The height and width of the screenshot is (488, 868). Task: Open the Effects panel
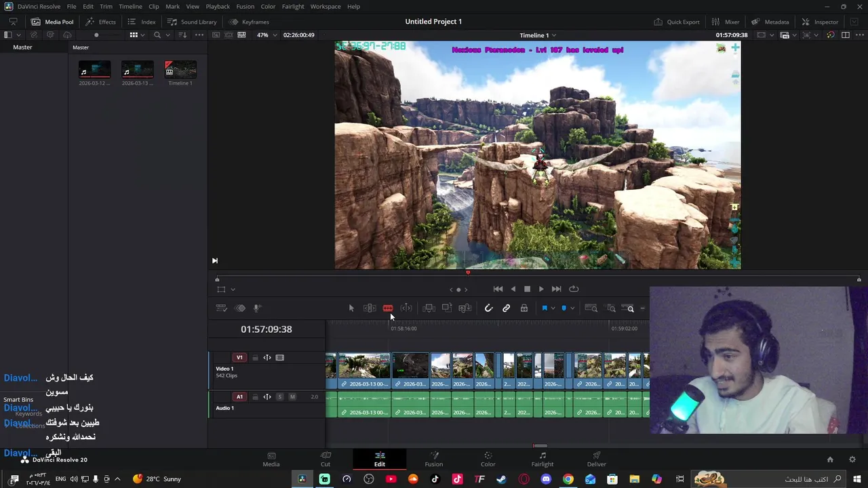100,22
